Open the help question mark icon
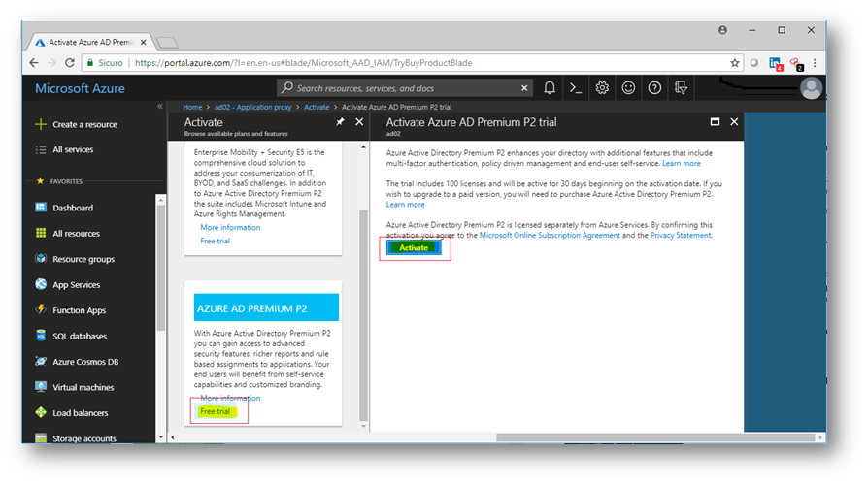Viewport: 868px width, 485px height. pyautogui.click(x=654, y=88)
